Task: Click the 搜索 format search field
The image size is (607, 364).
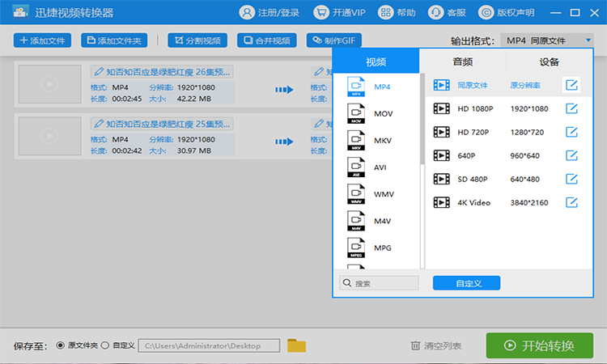Action: [380, 283]
